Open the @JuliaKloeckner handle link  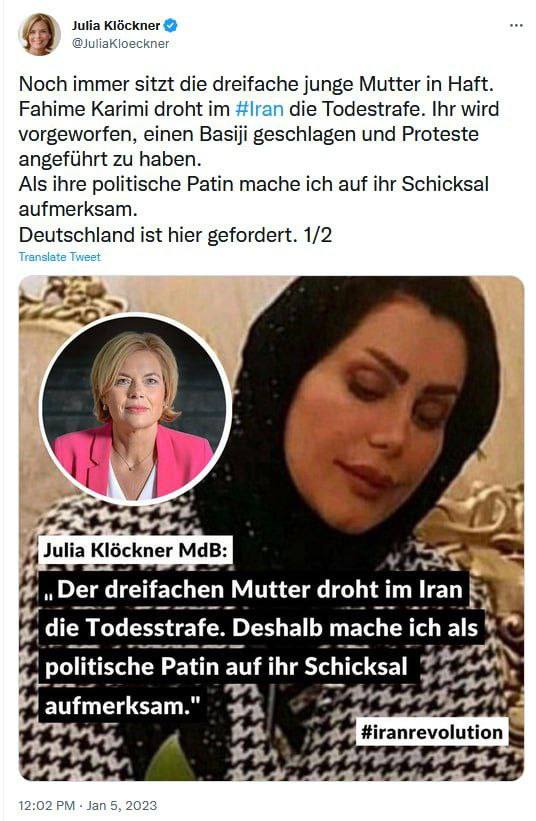120,43
